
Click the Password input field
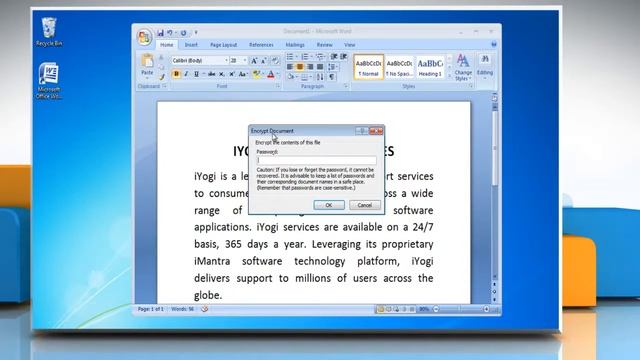(316, 160)
